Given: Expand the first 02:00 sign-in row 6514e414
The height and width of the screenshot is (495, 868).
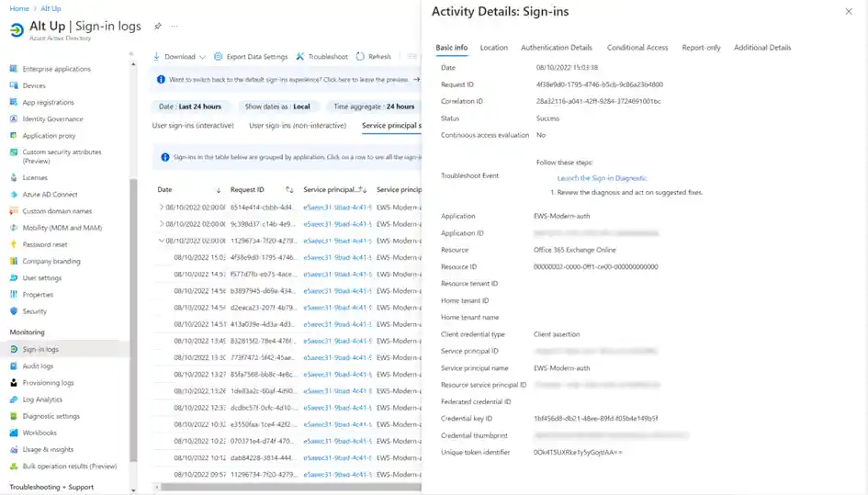Looking at the screenshot, I should pos(161,207).
